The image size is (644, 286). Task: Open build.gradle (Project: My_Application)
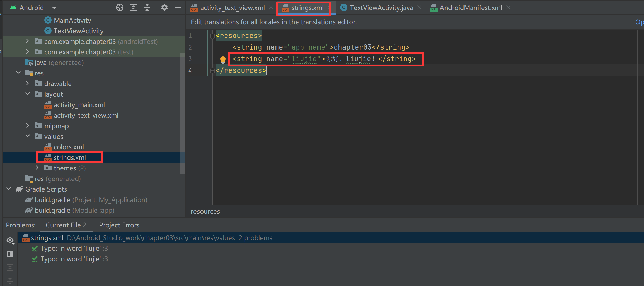(x=91, y=200)
